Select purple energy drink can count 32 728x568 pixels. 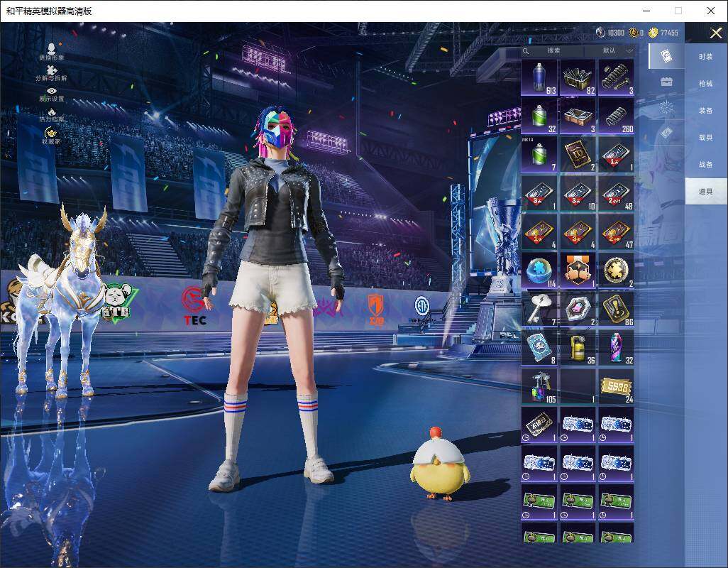click(x=616, y=347)
